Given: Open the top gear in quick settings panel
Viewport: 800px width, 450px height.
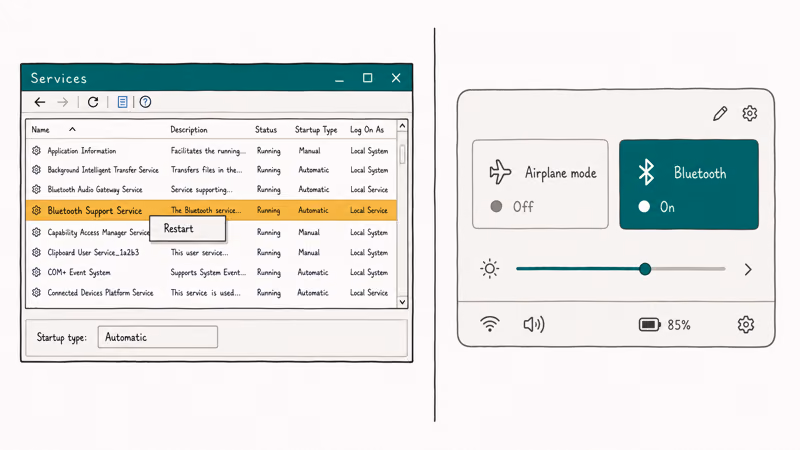Looking at the screenshot, I should [x=749, y=113].
